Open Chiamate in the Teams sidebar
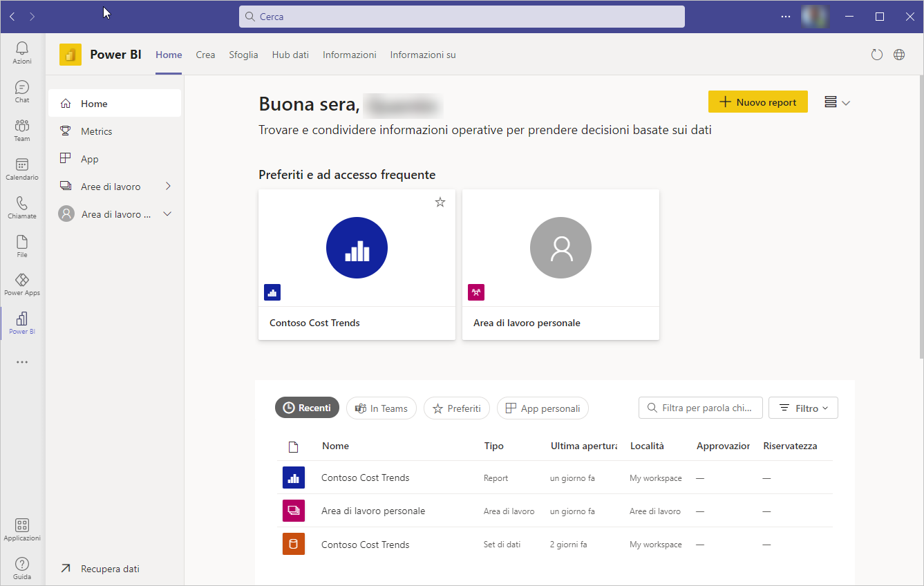 22,207
